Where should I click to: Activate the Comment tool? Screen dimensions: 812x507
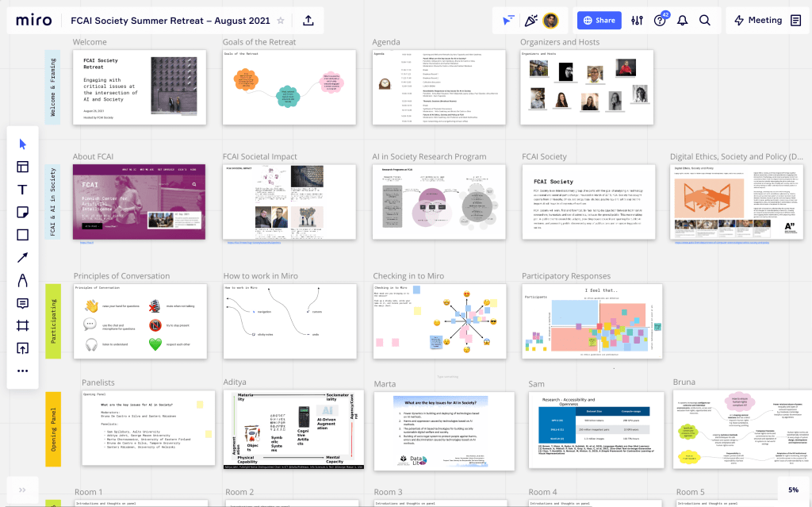point(22,303)
